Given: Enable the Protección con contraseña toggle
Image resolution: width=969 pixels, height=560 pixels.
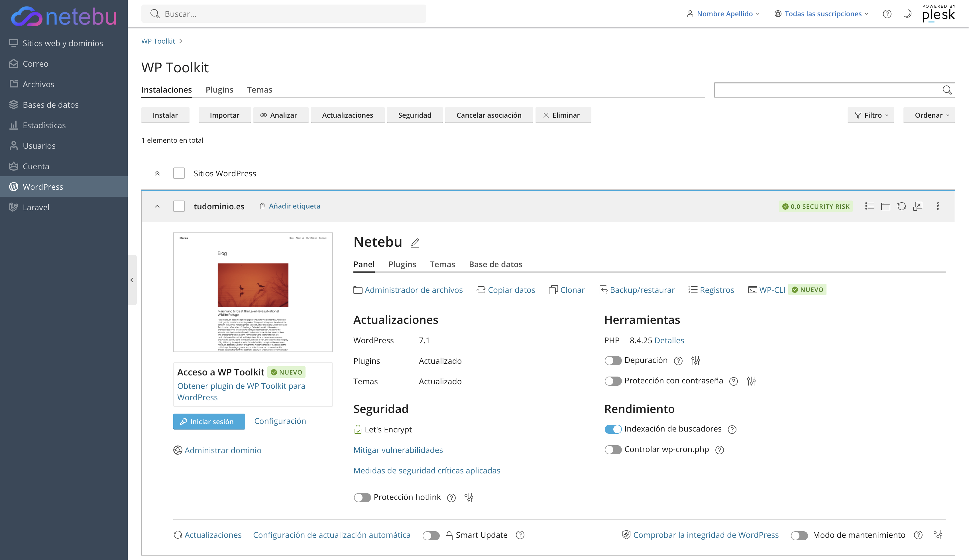Looking at the screenshot, I should 613,381.
